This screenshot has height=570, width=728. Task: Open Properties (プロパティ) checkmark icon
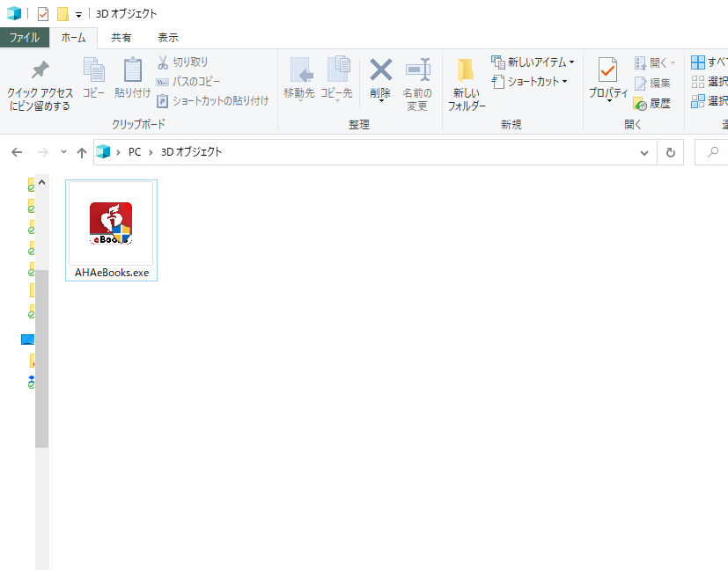click(607, 70)
